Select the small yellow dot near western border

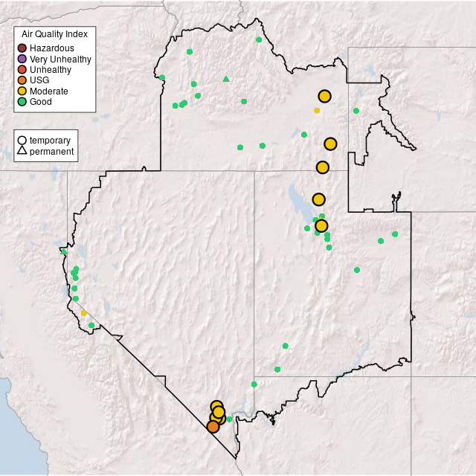84,313
